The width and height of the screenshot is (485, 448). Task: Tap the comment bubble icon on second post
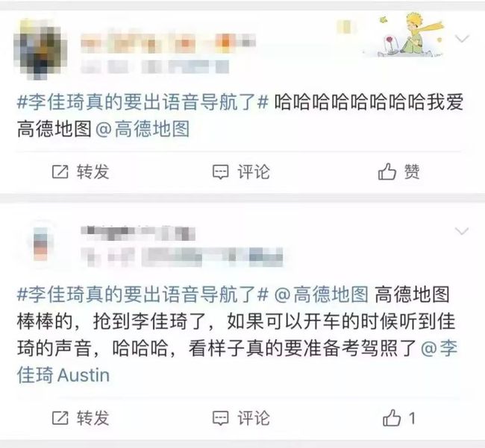(x=221, y=418)
